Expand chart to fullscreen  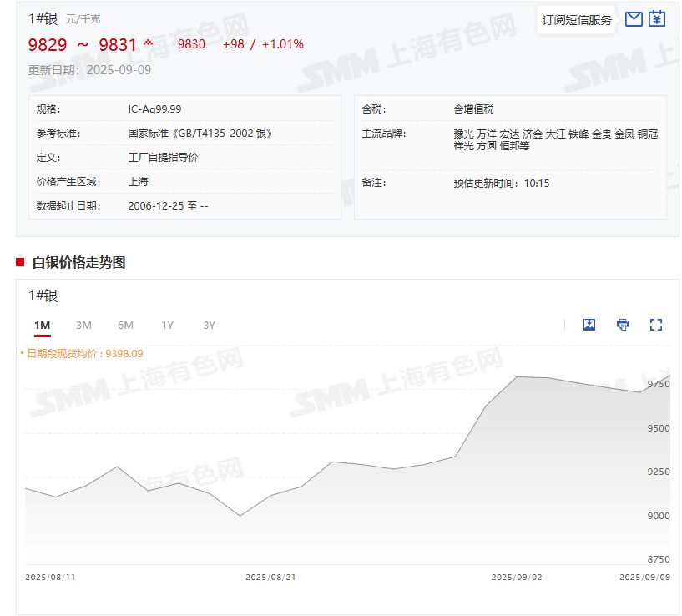[x=656, y=325]
